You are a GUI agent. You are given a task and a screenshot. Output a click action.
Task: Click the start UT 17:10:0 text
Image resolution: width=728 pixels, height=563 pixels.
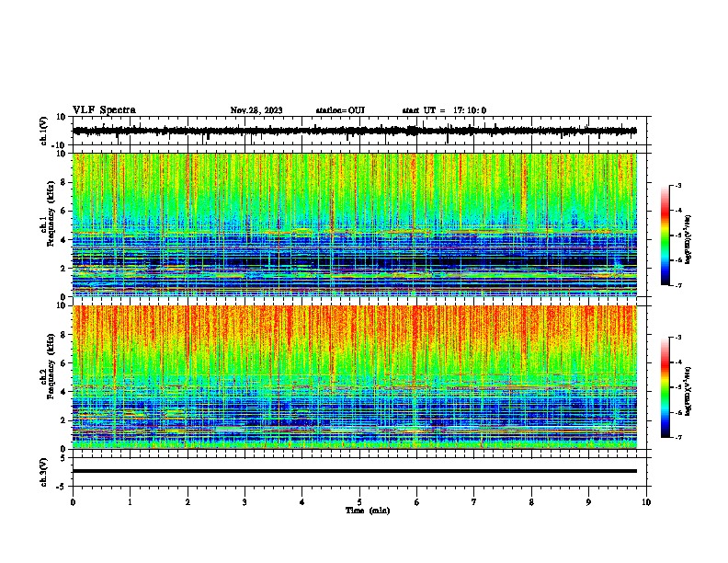(444, 110)
